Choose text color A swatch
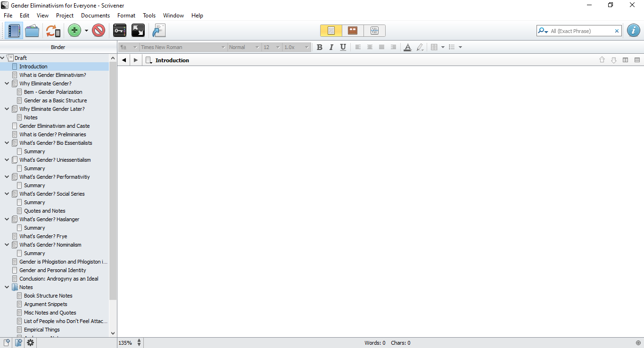Screen dimensions: 644x348 (407, 47)
